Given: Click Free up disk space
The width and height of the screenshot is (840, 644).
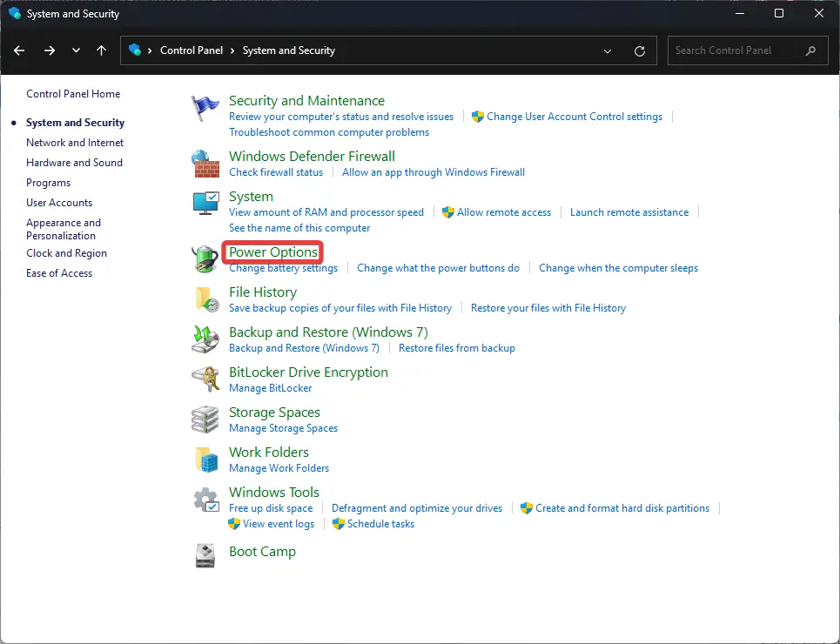Looking at the screenshot, I should coord(271,508).
